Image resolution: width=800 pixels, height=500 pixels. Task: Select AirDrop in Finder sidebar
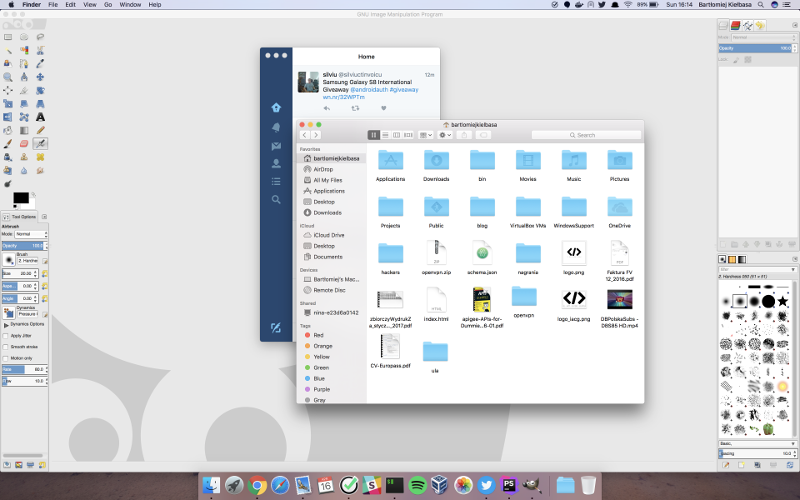click(323, 169)
